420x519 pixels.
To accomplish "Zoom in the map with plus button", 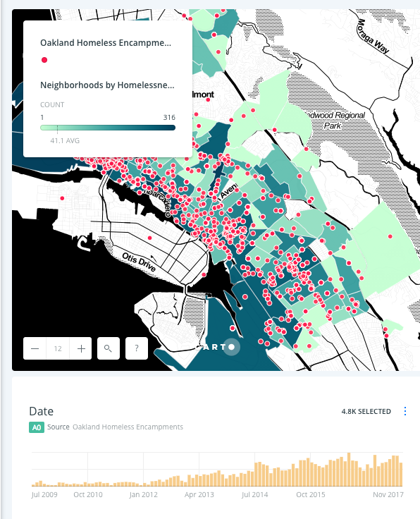I will (81, 348).
